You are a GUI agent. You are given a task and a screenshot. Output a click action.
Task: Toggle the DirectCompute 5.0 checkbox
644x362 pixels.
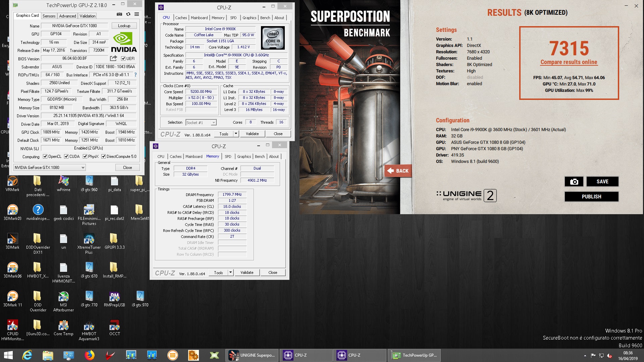[104, 157]
